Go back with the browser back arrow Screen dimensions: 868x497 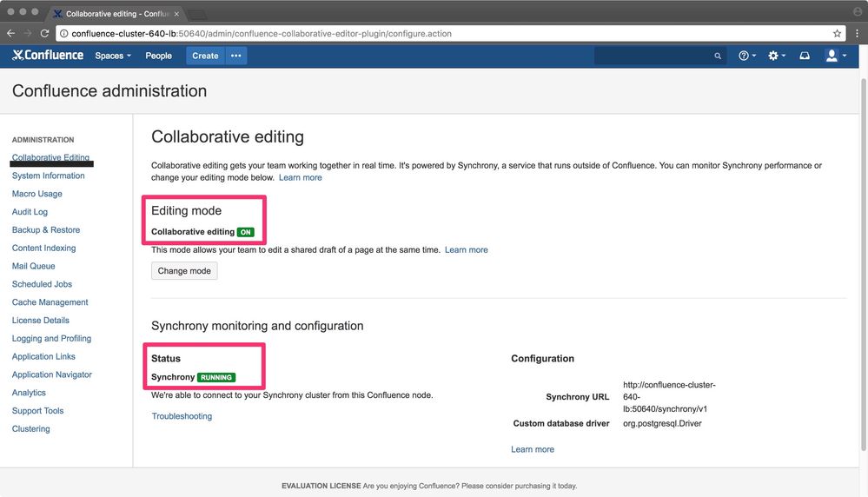[11, 33]
